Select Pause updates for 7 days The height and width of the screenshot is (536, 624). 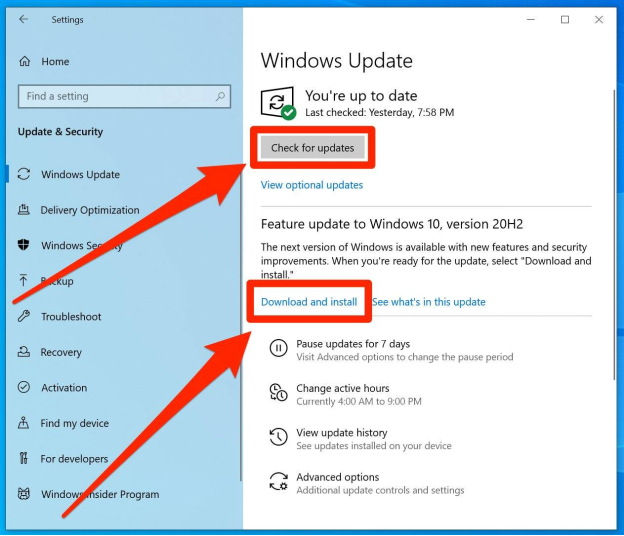(353, 343)
